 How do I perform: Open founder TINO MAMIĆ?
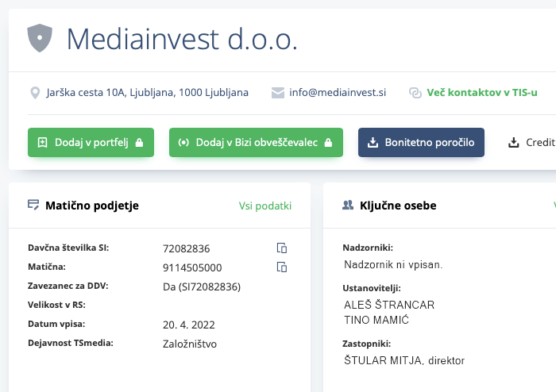tap(376, 320)
